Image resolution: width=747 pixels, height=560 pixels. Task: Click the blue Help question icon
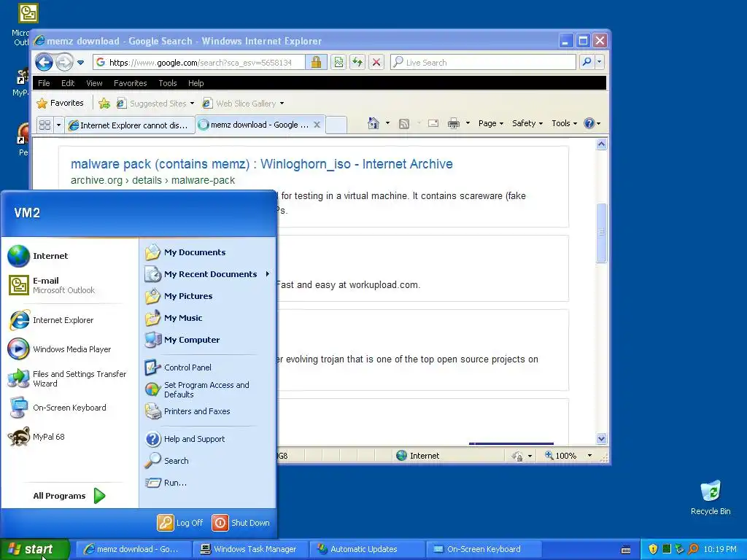click(x=589, y=123)
